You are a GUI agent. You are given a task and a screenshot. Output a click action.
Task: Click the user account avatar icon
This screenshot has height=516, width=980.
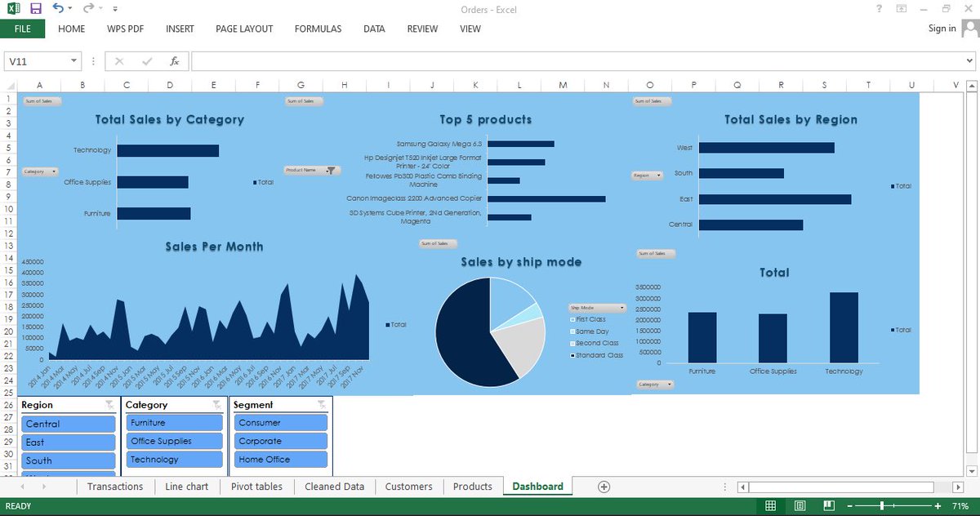click(x=969, y=29)
